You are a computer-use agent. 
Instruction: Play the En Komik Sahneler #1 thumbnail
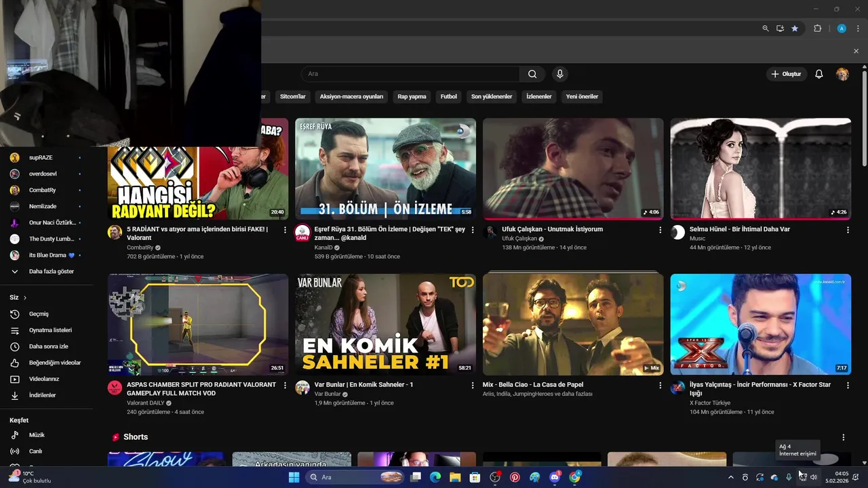point(385,325)
